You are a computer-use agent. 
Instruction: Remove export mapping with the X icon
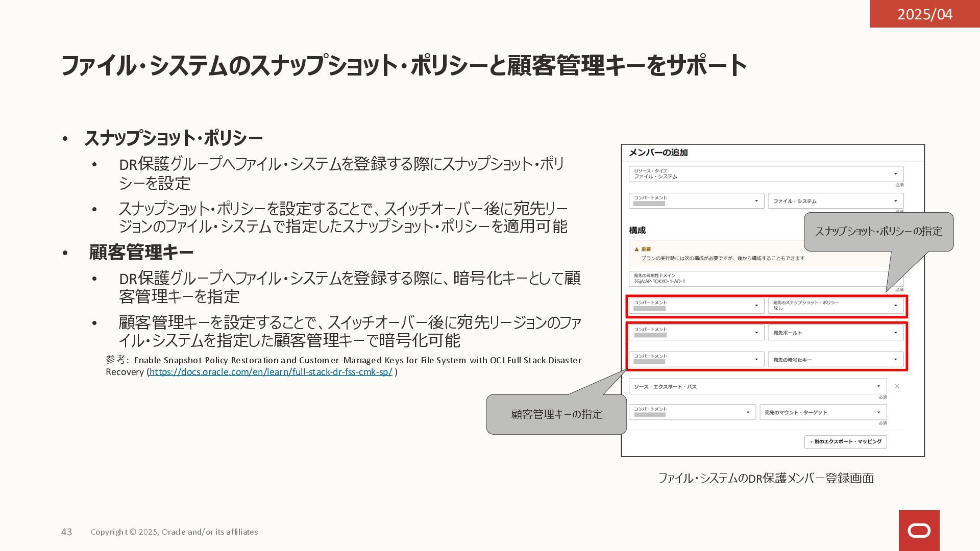[897, 386]
